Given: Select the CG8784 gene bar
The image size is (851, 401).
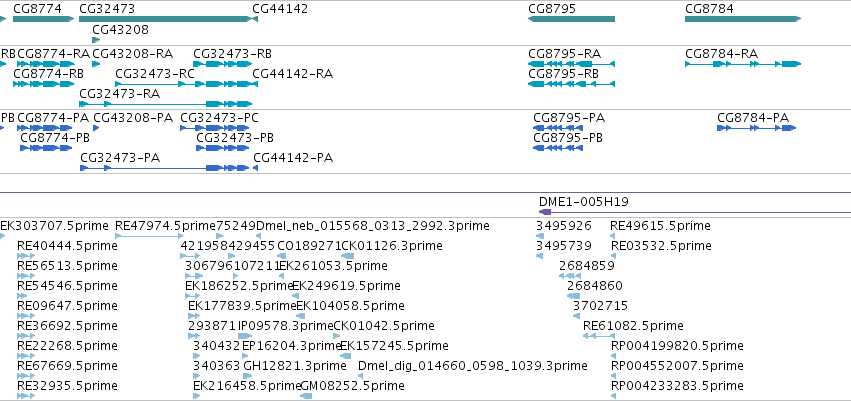Looking at the screenshot, I should point(743,19).
